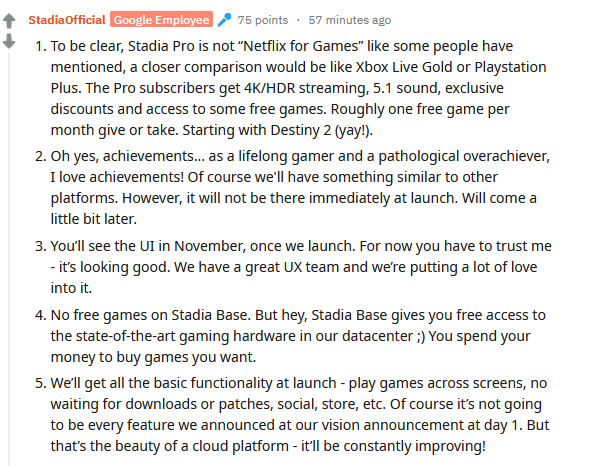The width and height of the screenshot is (607, 466).
Task: Open the StadiaOfficial user profile
Action: click(67, 20)
